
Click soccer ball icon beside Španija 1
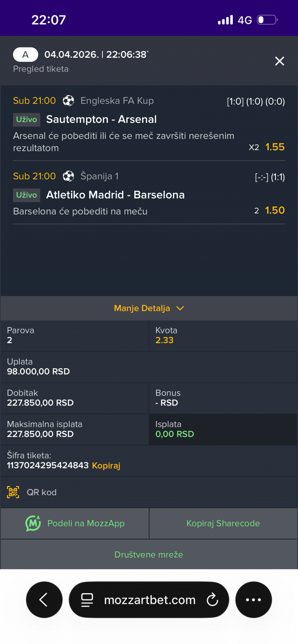[x=69, y=176]
